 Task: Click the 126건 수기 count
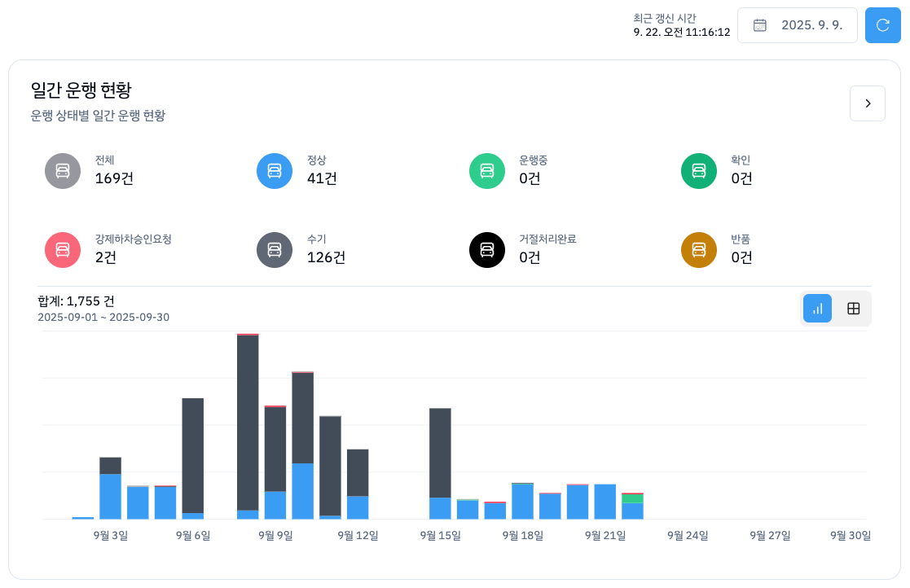(x=326, y=257)
